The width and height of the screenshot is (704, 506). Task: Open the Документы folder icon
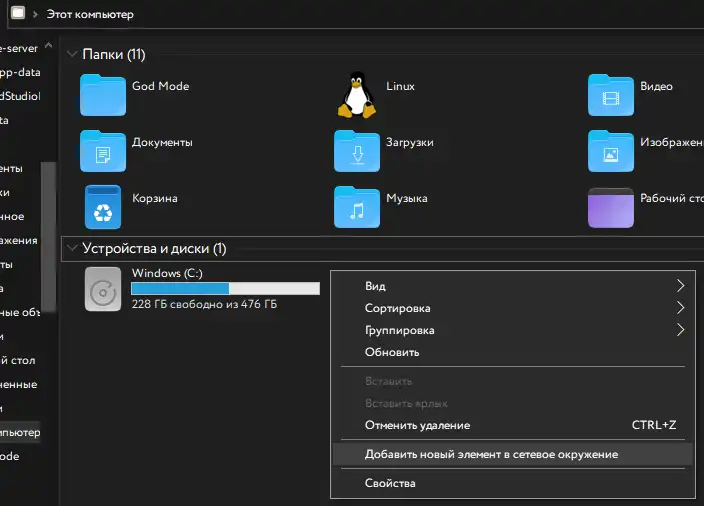coord(103,152)
